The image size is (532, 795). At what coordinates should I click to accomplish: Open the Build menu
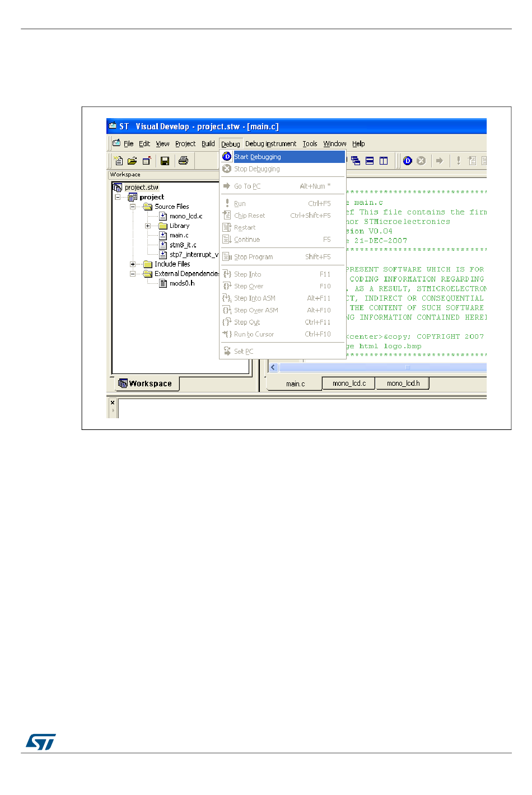tap(208, 144)
